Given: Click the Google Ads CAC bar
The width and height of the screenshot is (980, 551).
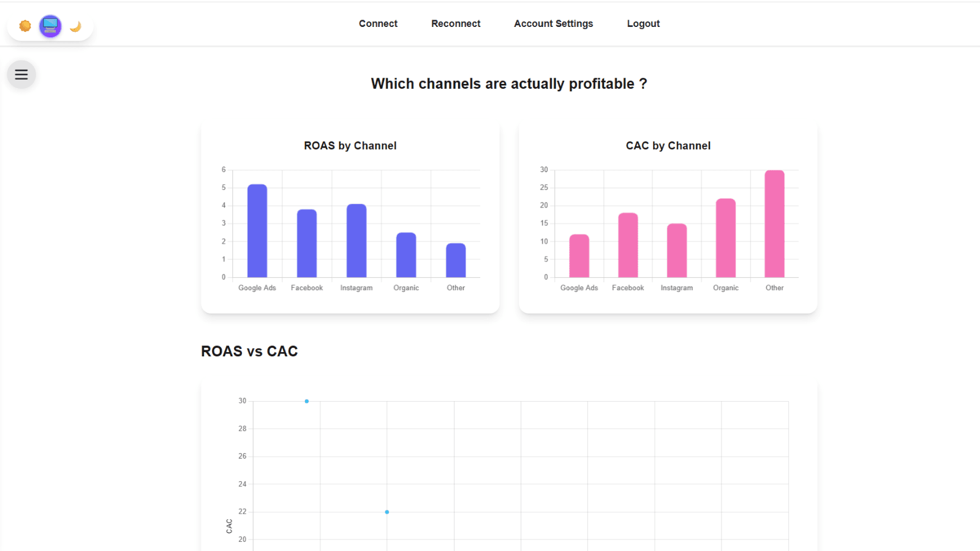Looking at the screenshot, I should point(579,256).
